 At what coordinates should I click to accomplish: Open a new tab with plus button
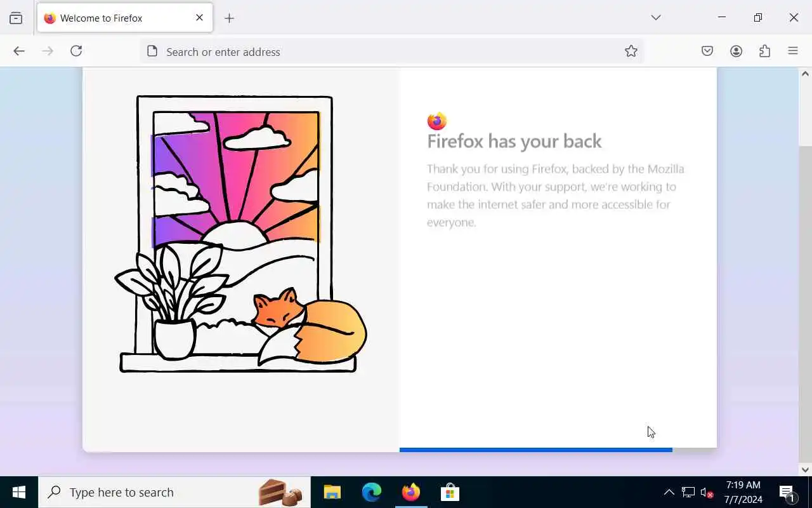tap(229, 18)
